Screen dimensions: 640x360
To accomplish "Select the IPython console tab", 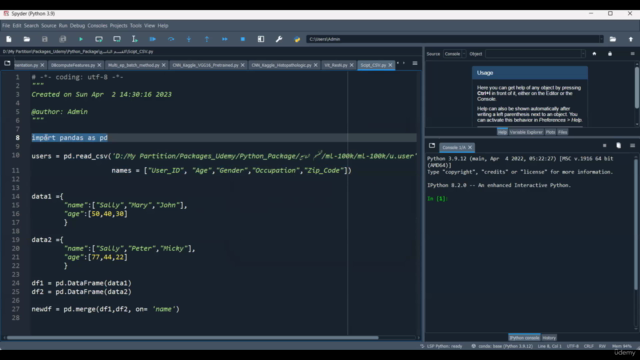I will [524, 338].
